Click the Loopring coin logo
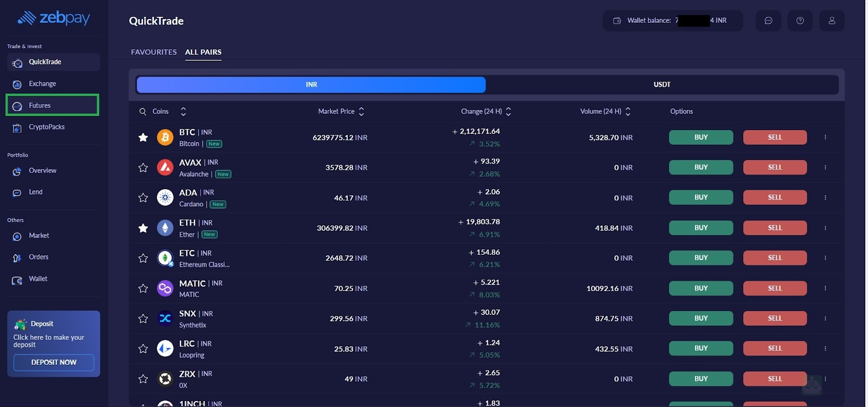Screen dimensions: 868x407 click(x=165, y=348)
